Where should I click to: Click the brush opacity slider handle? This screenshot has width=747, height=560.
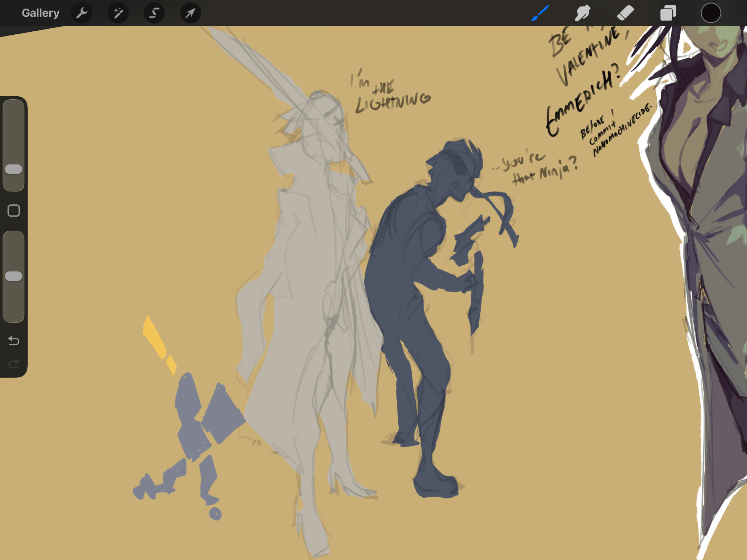14,276
